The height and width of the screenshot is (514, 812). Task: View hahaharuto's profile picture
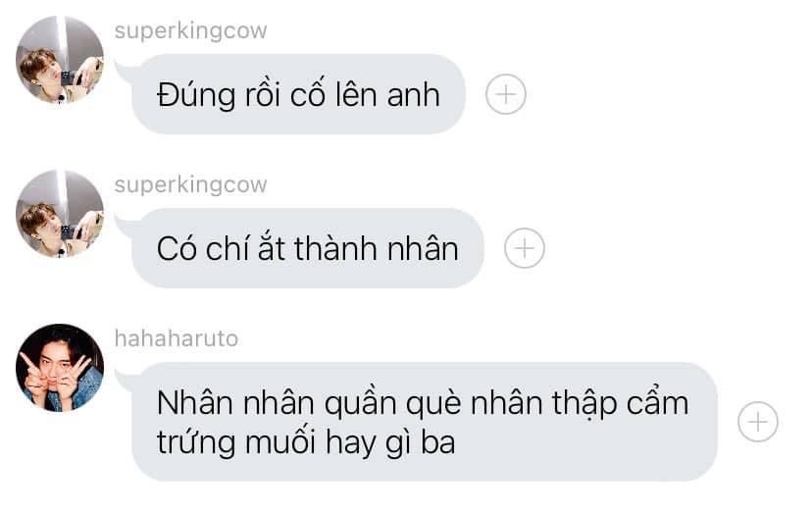point(60,368)
